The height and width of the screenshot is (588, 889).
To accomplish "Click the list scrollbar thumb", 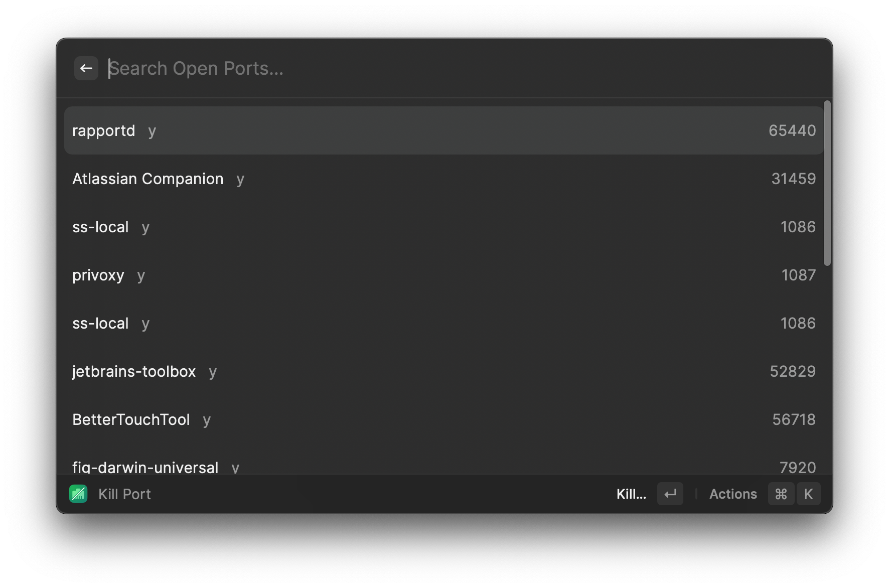I will 827,183.
